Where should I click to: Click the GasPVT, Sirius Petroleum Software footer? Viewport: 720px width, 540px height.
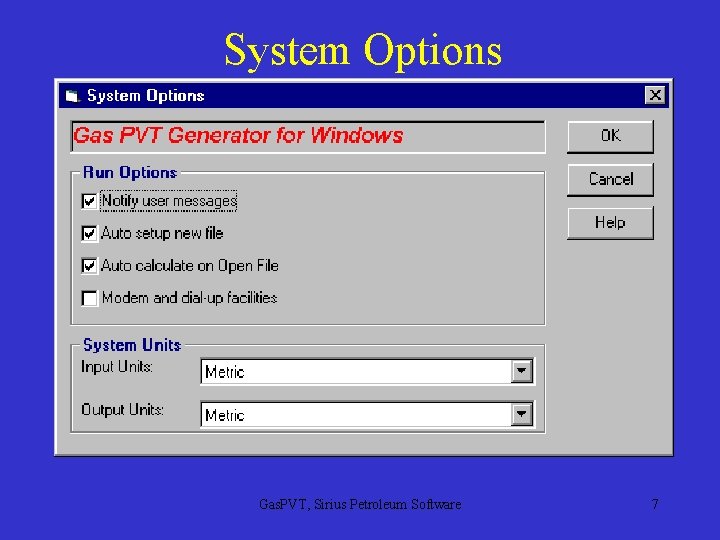tap(360, 504)
